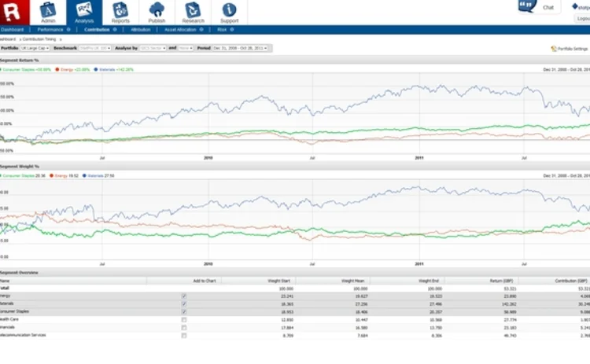Uncheck Materials Add to Chart checkbox
This screenshot has width=590, height=364.
click(184, 303)
